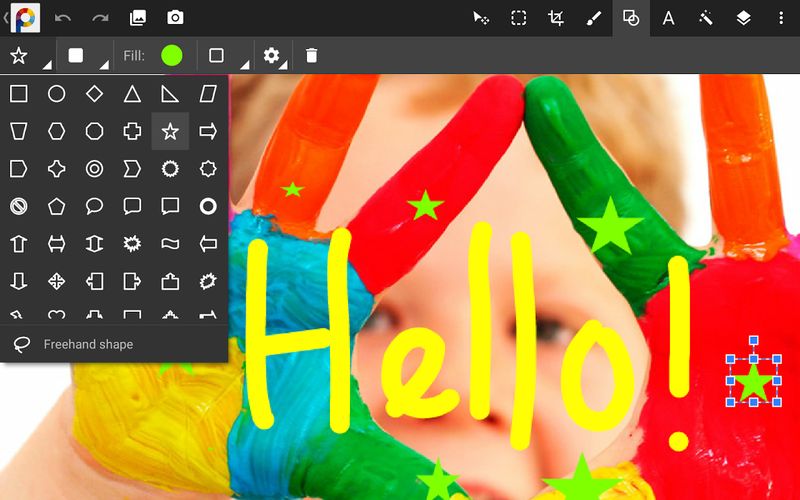Choose the parallelogram shape
The width and height of the screenshot is (800, 500).
pyautogui.click(x=208, y=94)
